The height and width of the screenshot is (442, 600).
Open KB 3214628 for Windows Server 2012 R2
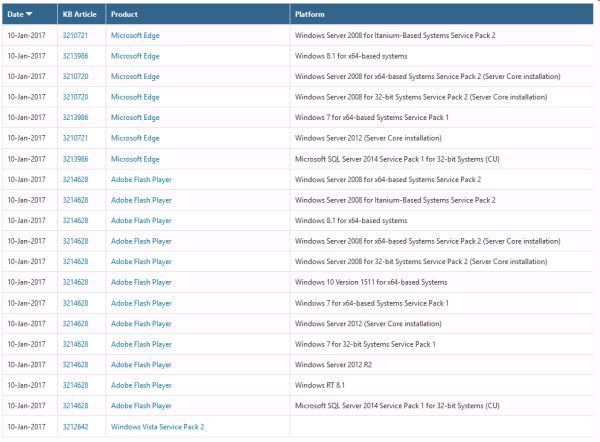coord(75,365)
